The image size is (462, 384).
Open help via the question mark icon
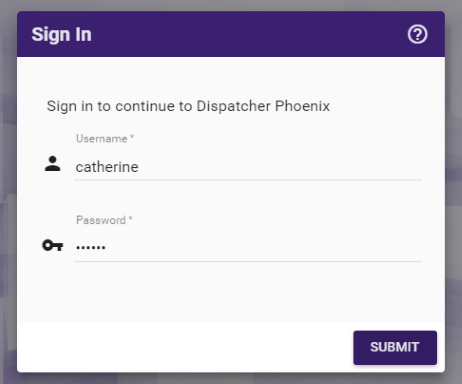click(x=417, y=34)
